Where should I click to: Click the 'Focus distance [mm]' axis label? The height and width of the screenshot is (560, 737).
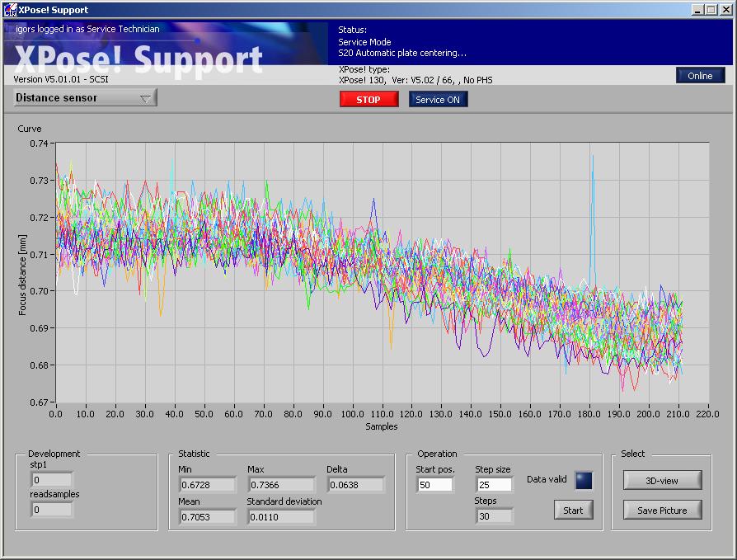[x=22, y=275]
